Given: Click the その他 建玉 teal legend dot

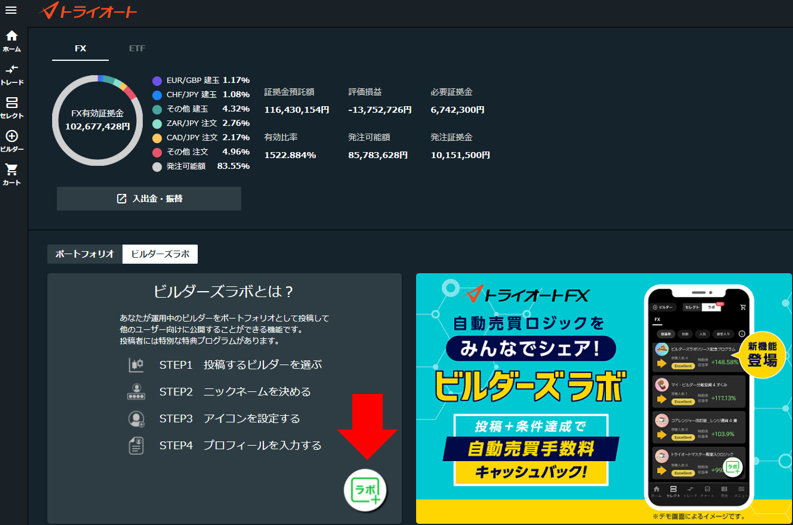Looking at the screenshot, I should 157,109.
